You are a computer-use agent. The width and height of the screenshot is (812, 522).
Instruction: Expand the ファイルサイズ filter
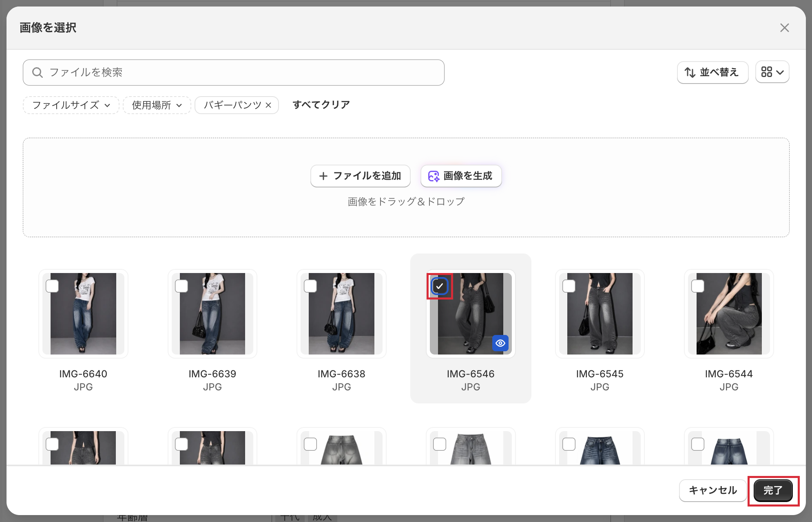click(71, 105)
